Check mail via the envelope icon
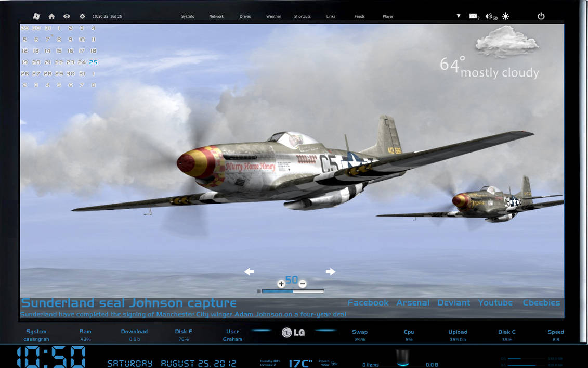Image resolution: width=588 pixels, height=368 pixels. 474,16
